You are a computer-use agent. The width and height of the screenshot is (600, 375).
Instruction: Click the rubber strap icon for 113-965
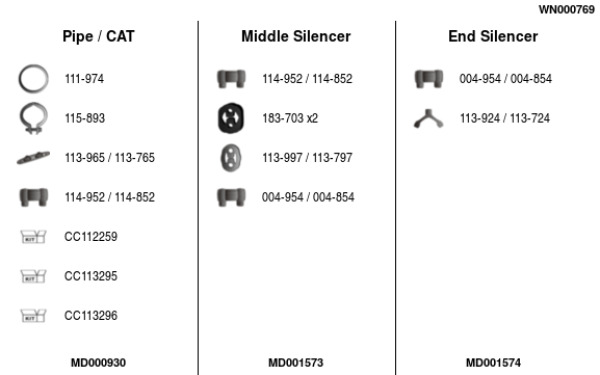pyautogui.click(x=33, y=157)
